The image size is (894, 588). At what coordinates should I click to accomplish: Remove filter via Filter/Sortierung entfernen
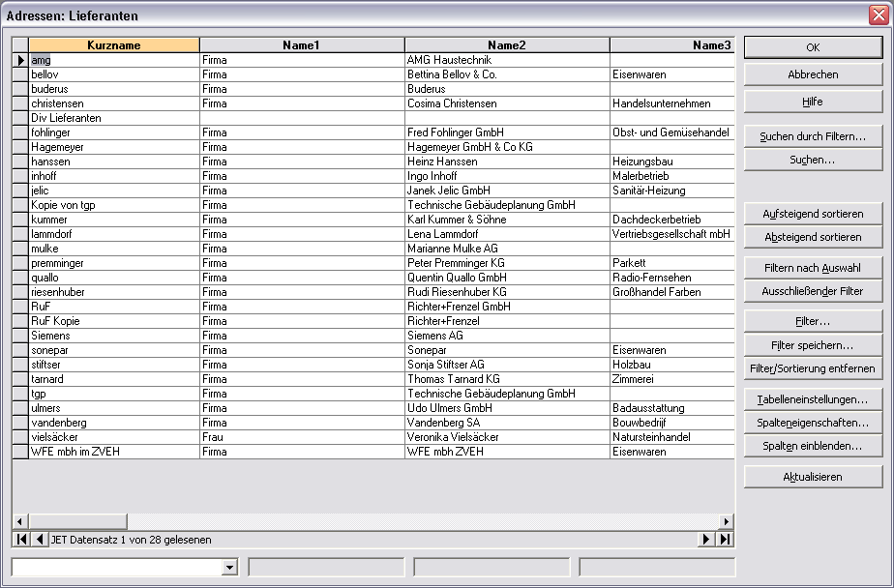point(813,368)
